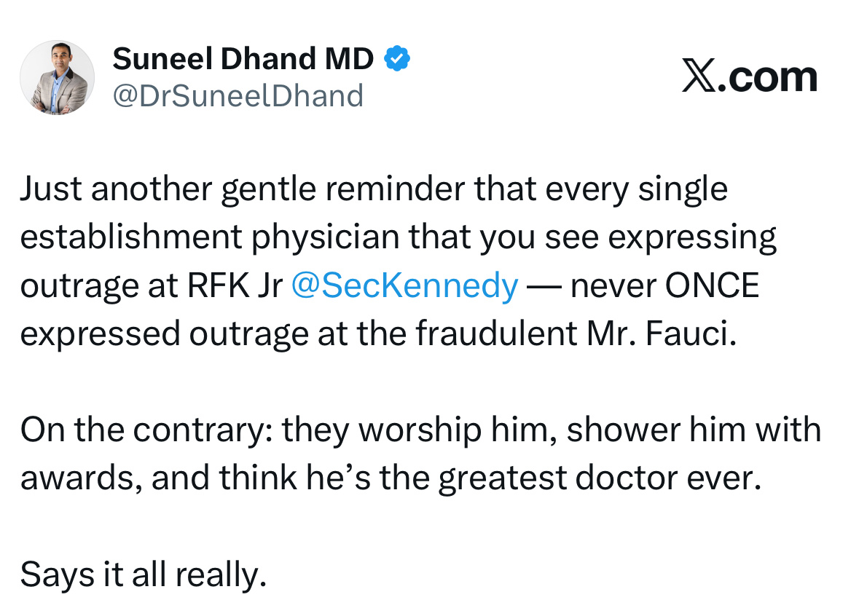Click the phrase "greatest doctor ever."
The height and width of the screenshot is (616, 859).
[x=600, y=478]
